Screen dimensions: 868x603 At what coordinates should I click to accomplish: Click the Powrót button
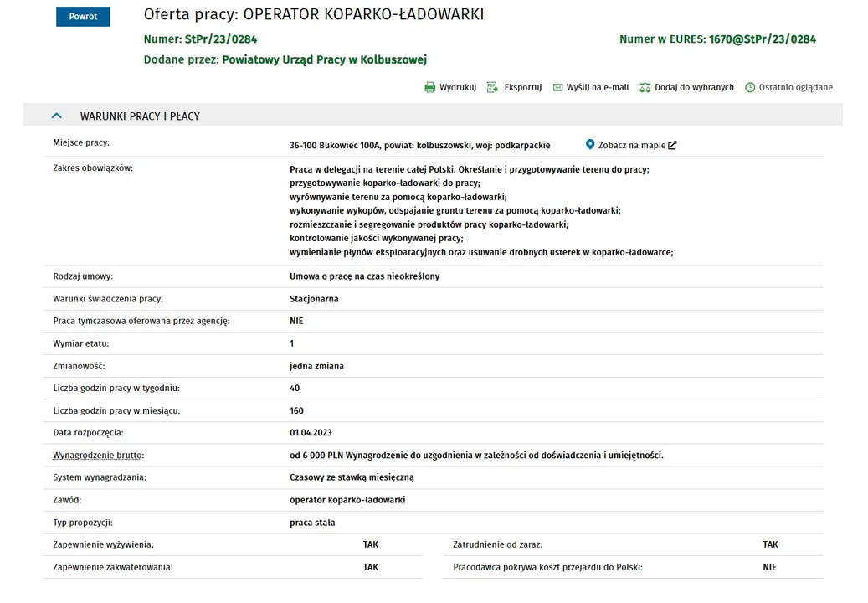pyautogui.click(x=83, y=17)
